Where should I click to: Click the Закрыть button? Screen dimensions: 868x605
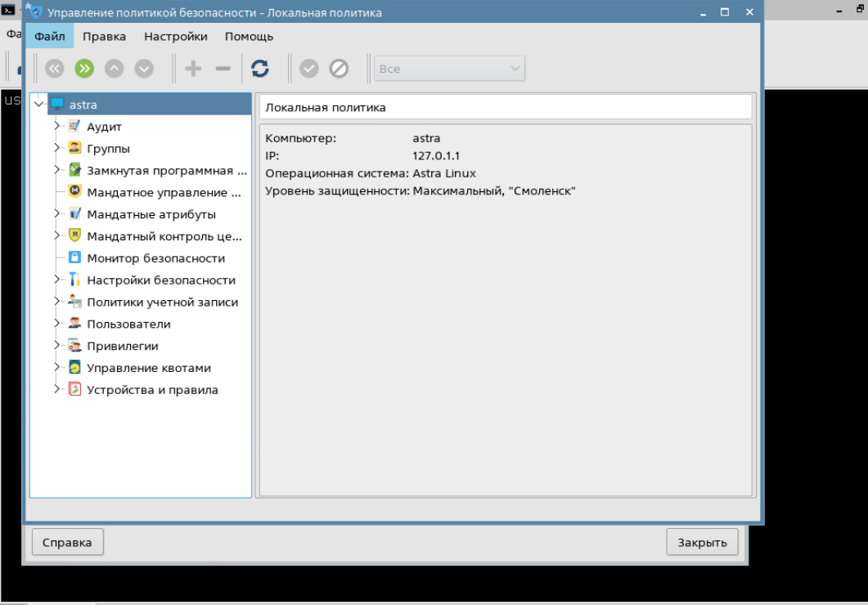[x=703, y=542]
